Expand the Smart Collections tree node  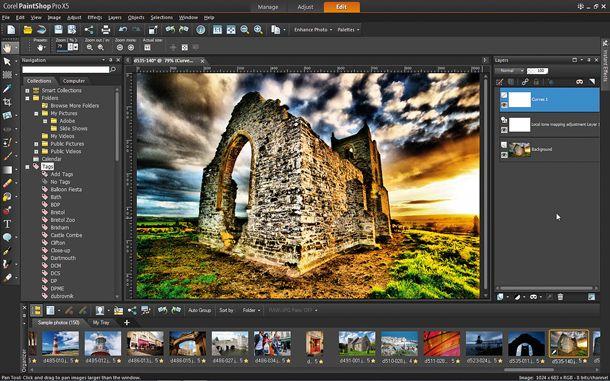(28, 91)
